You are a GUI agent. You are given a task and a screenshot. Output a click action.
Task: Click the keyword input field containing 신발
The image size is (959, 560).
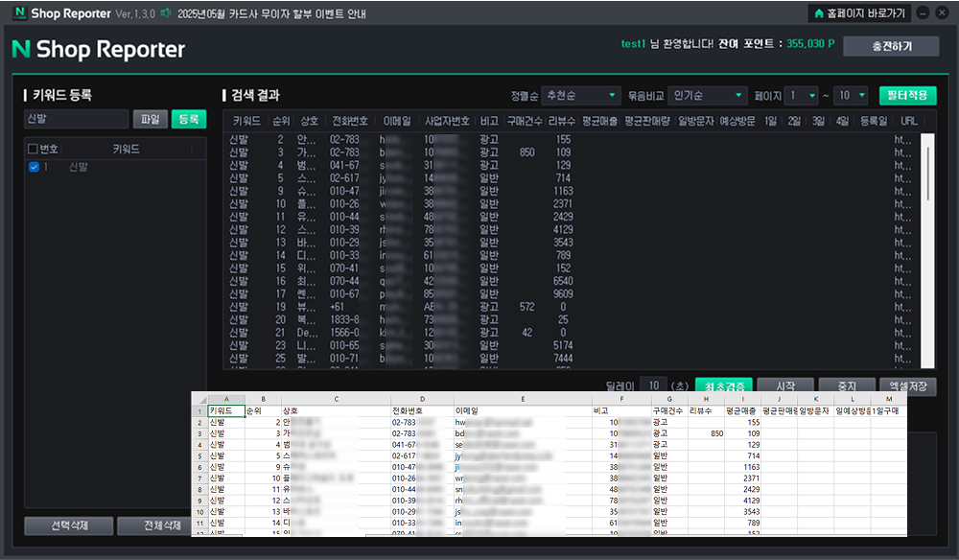pos(76,119)
